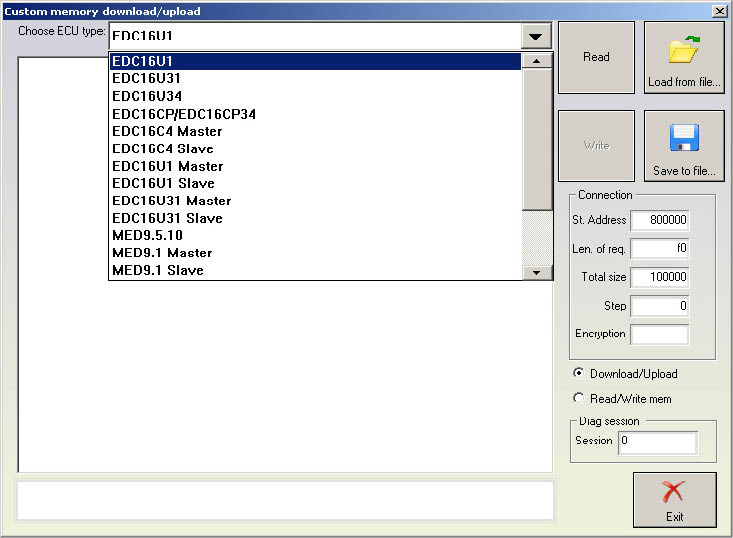Click the Load from file folder icon
733x538 pixels.
[684, 50]
